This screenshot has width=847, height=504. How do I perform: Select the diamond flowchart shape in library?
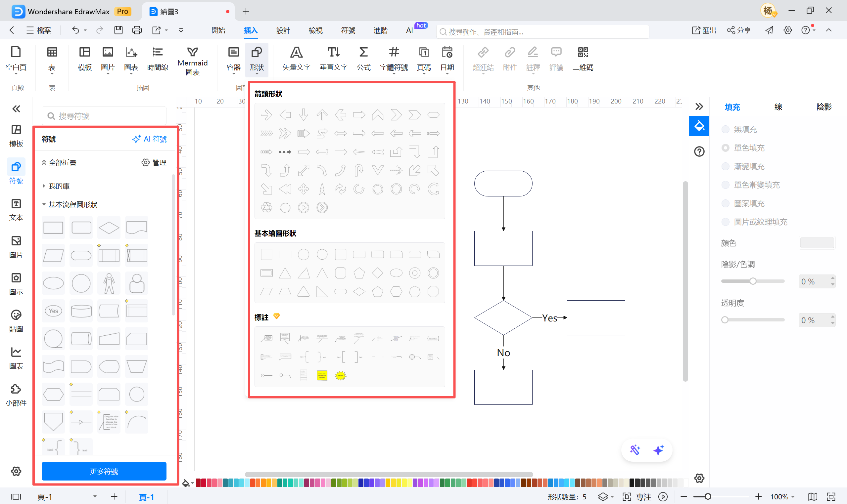click(109, 228)
